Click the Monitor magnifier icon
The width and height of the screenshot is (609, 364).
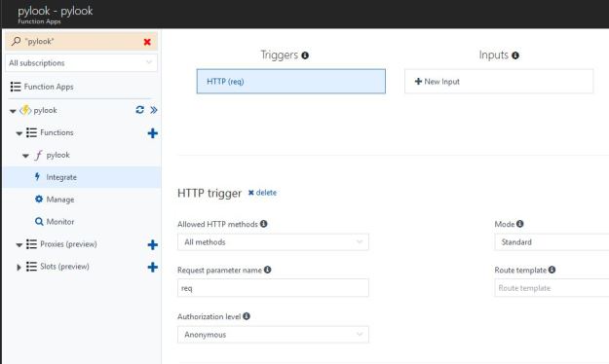click(x=39, y=222)
